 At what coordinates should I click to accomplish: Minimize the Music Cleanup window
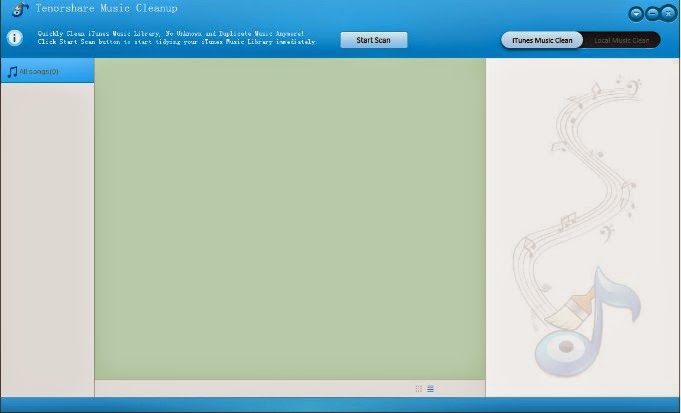[652, 14]
